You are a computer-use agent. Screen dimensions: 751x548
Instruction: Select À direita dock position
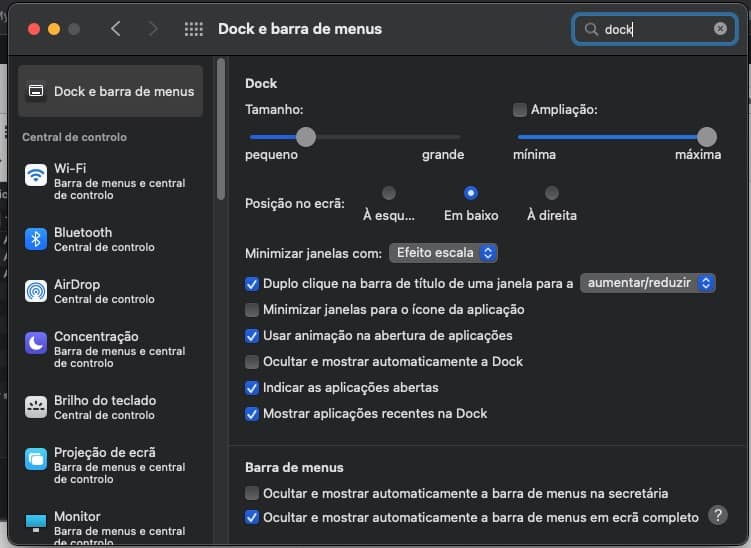tap(551, 193)
